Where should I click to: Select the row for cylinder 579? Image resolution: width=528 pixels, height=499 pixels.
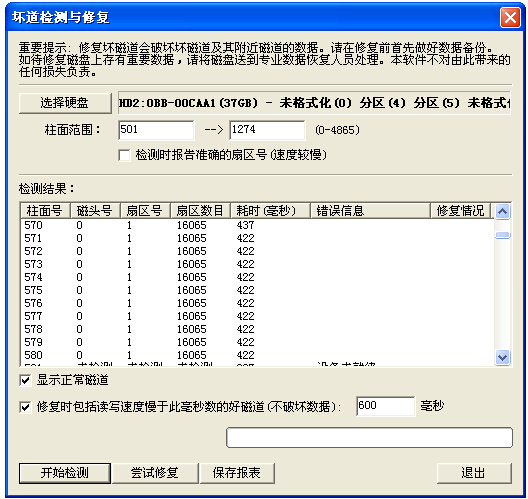[x=257, y=342]
